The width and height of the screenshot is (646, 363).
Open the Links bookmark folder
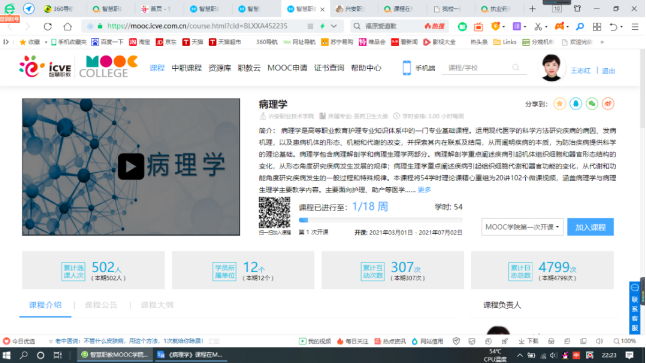point(505,42)
